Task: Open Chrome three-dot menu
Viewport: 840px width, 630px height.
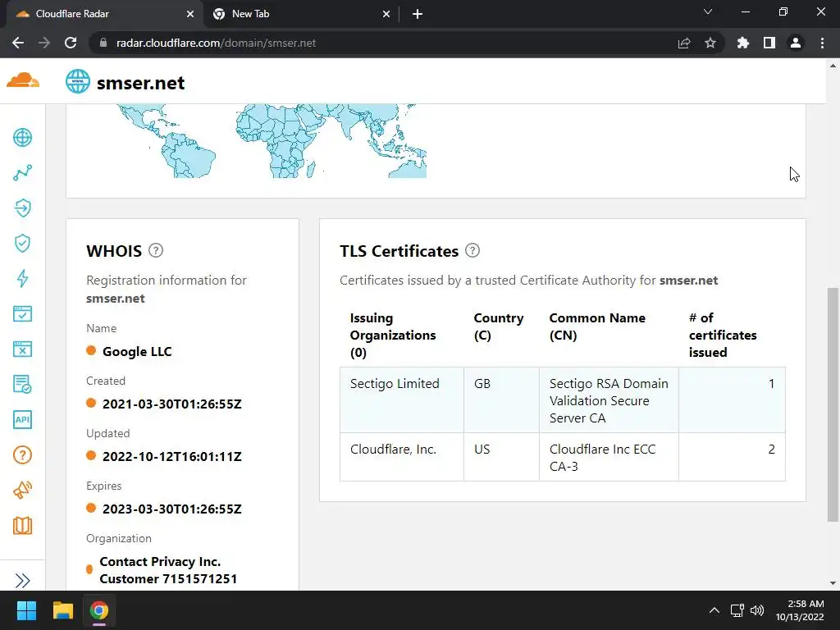Action: tap(822, 43)
